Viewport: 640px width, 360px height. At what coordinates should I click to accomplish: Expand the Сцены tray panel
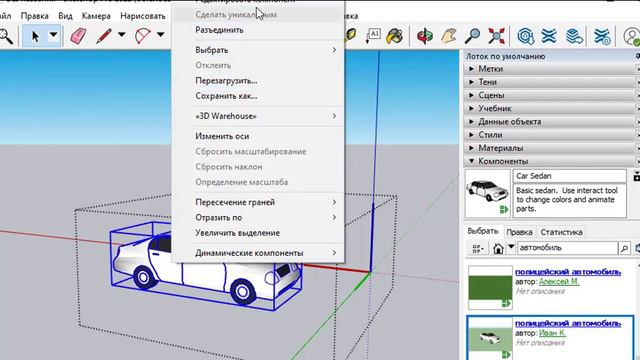551,95
